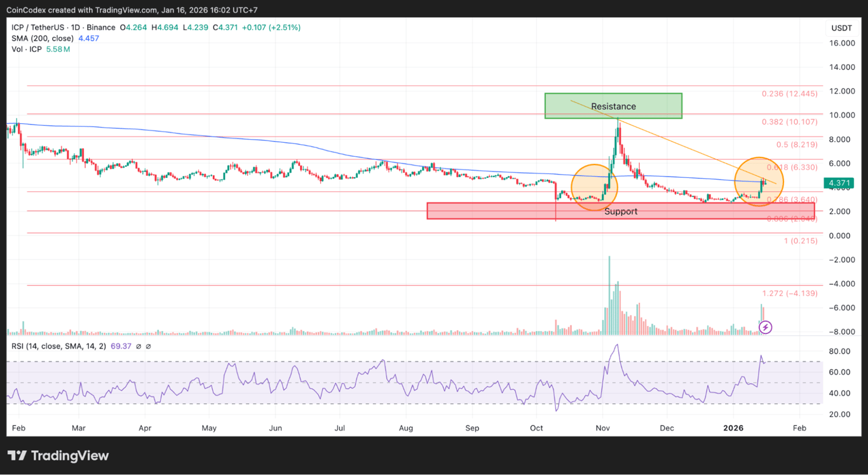Select the 2026 label on the time axis
Image resolution: width=868 pixels, height=475 pixels.
pos(733,428)
